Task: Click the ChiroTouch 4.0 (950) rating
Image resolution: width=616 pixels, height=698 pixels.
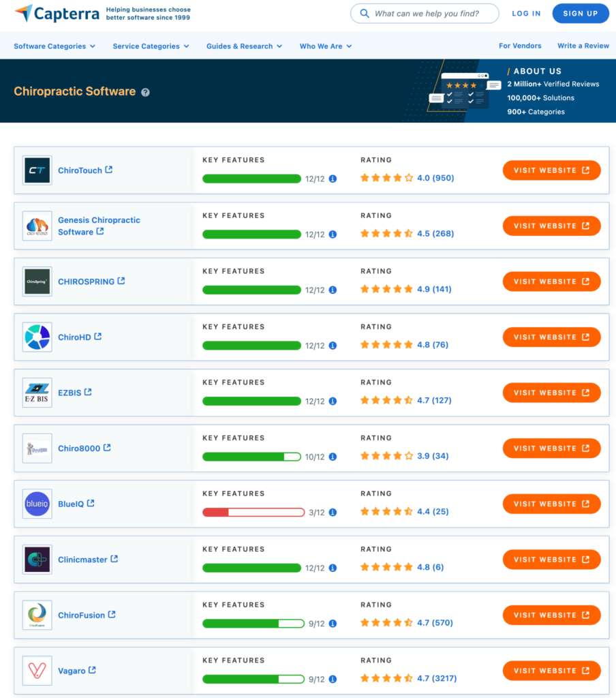Action: 407,178
